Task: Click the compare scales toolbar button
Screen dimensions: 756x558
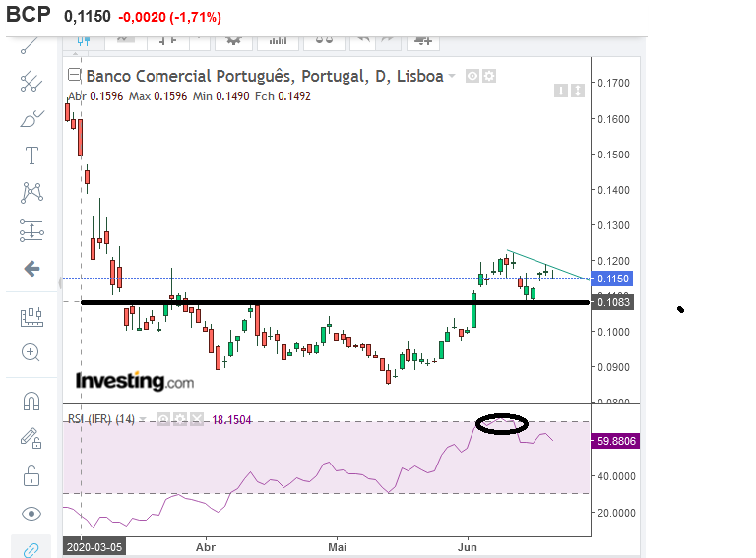Action: (324, 42)
